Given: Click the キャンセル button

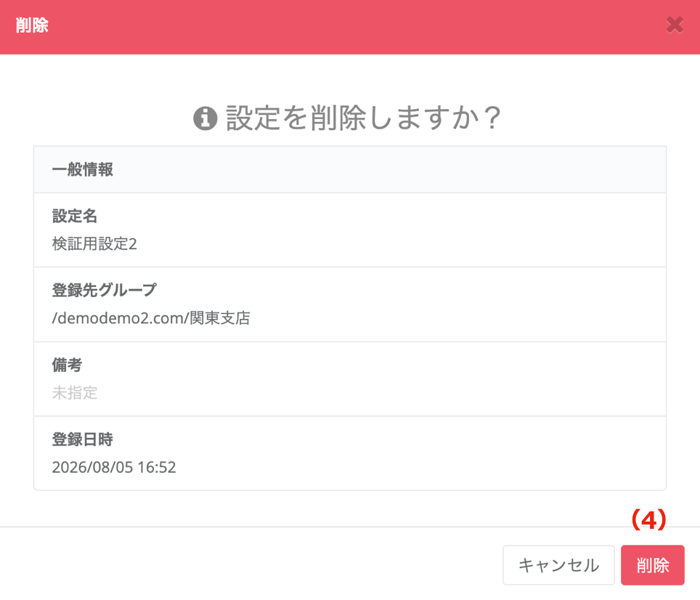Looking at the screenshot, I should 558,565.
